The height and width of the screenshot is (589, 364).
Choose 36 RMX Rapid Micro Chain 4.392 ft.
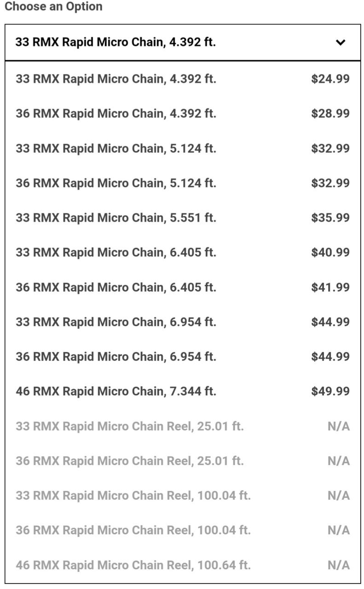click(183, 113)
